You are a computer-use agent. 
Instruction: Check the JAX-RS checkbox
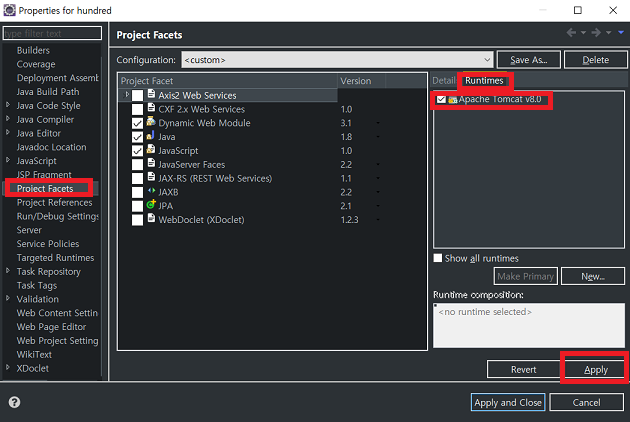tap(137, 178)
